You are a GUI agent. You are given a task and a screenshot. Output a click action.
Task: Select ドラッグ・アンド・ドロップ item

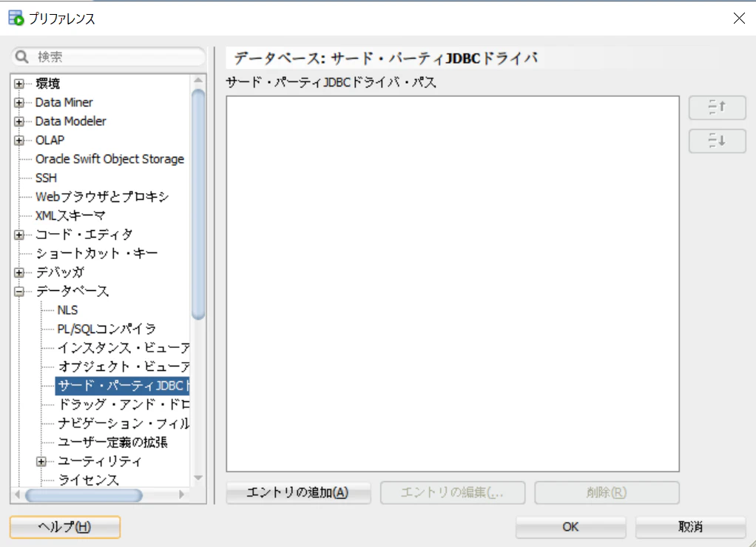pyautogui.click(x=124, y=405)
